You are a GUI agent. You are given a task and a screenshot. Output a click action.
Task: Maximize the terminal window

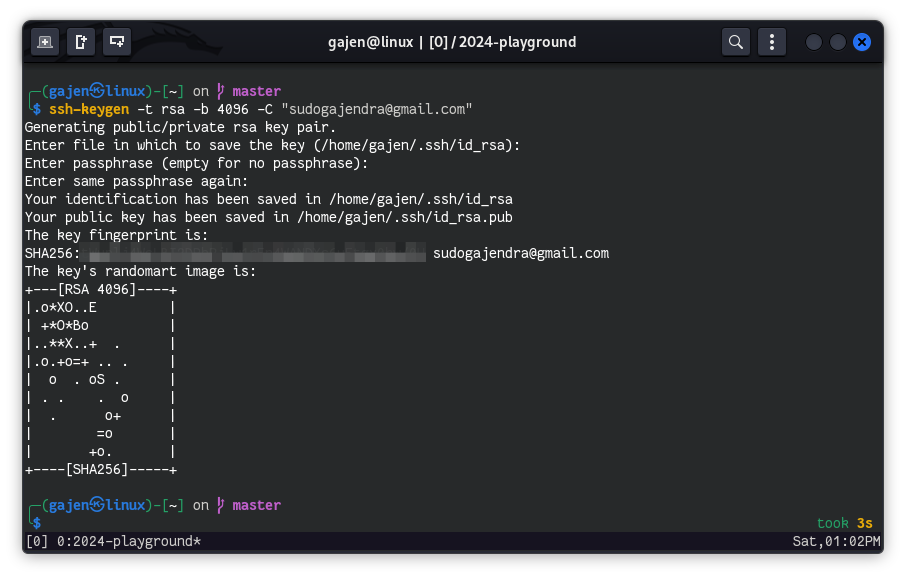838,42
